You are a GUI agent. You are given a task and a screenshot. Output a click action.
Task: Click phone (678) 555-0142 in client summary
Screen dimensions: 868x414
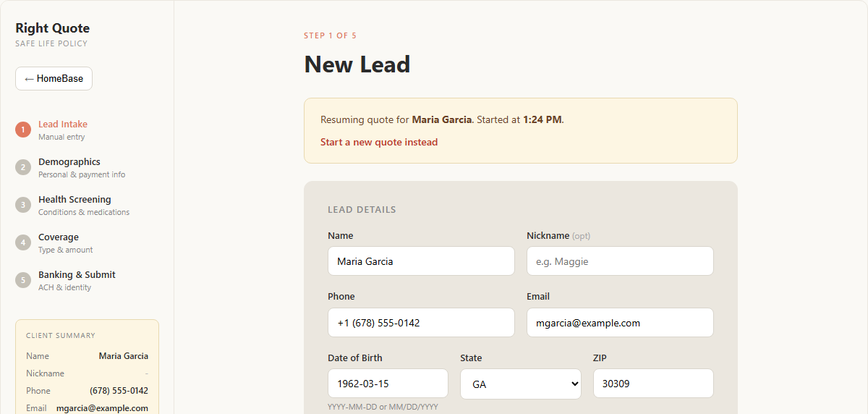pyautogui.click(x=119, y=391)
